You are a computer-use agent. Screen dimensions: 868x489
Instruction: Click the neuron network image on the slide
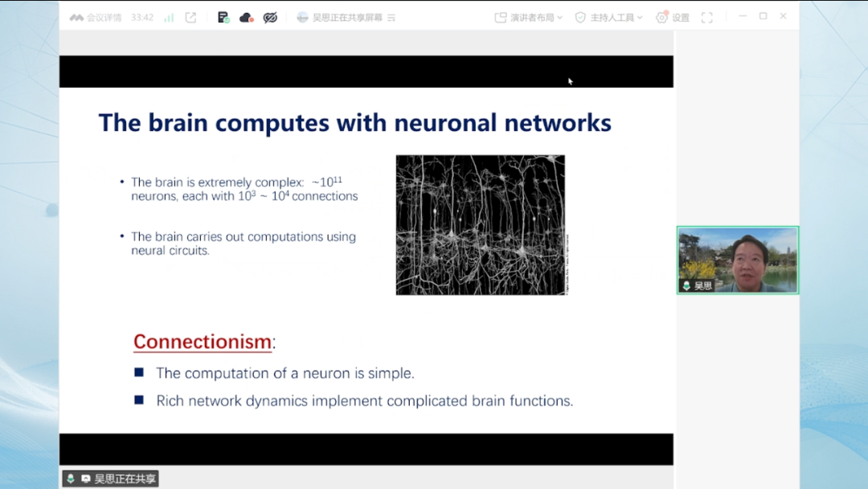tap(481, 225)
